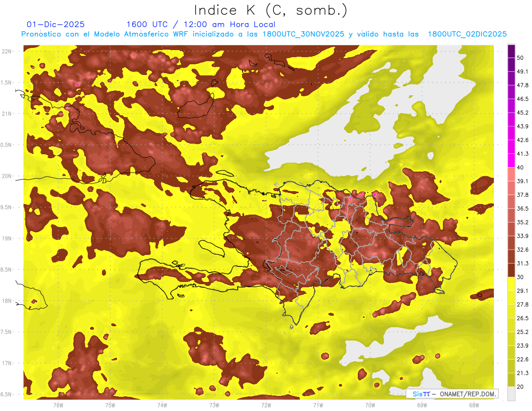Click the colorbar value '41.3'
Viewport: 532px width, 411px height.
(x=523, y=154)
